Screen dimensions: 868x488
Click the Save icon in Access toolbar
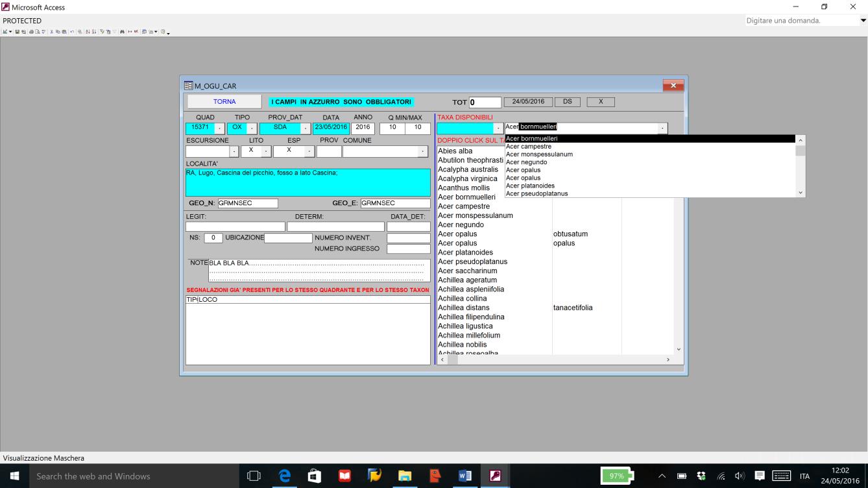17,32
